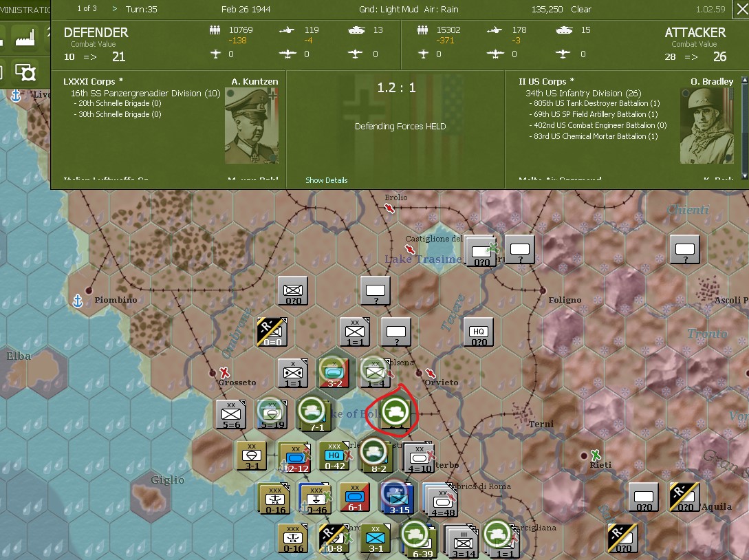Click the green marker at Rieti

coord(595,455)
